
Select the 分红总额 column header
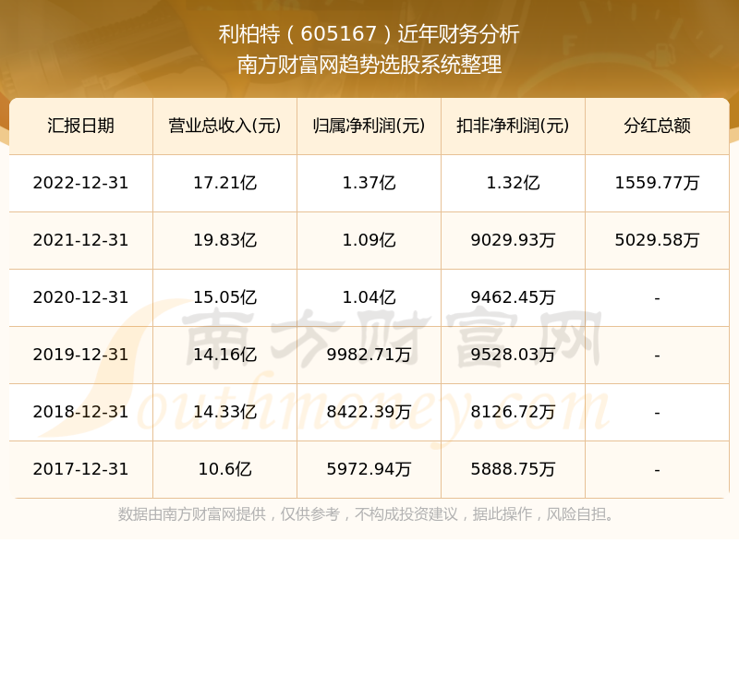(x=657, y=126)
